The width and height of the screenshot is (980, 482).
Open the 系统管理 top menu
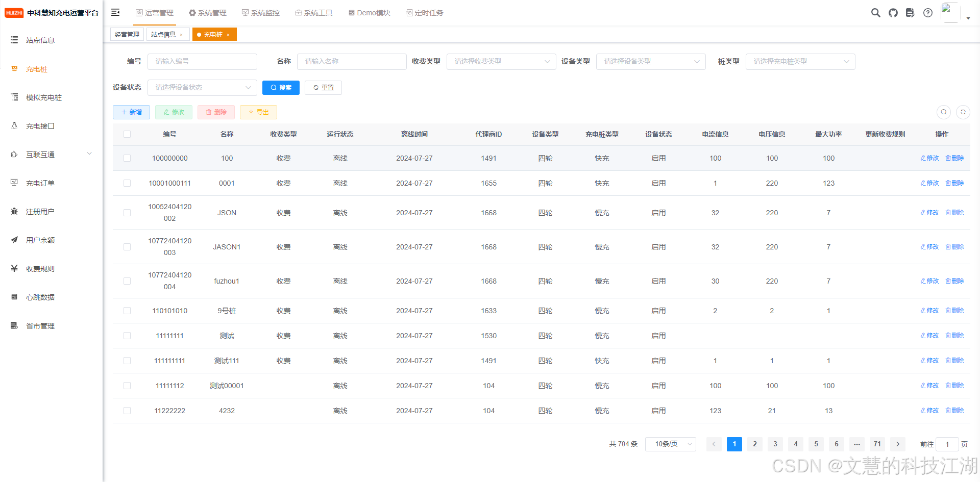tap(207, 13)
